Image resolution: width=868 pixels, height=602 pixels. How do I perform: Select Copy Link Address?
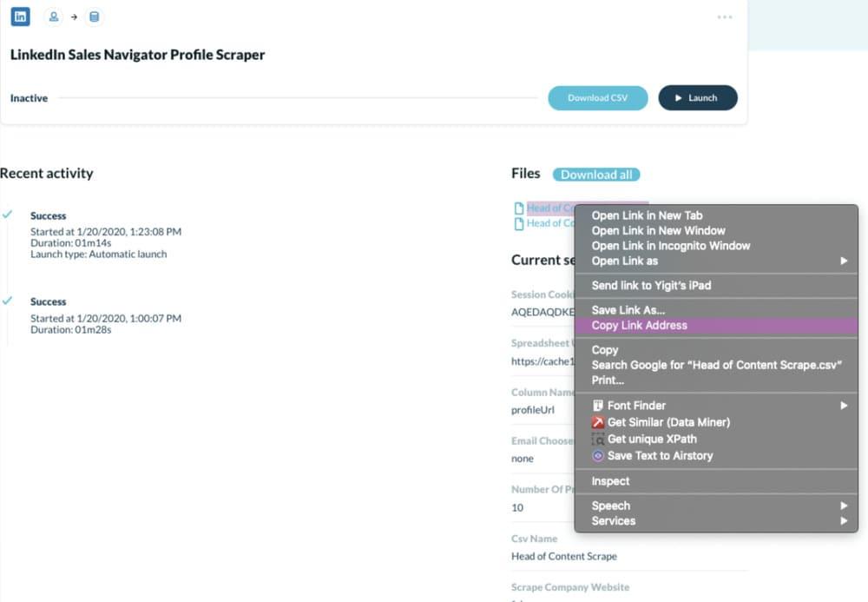(x=716, y=326)
